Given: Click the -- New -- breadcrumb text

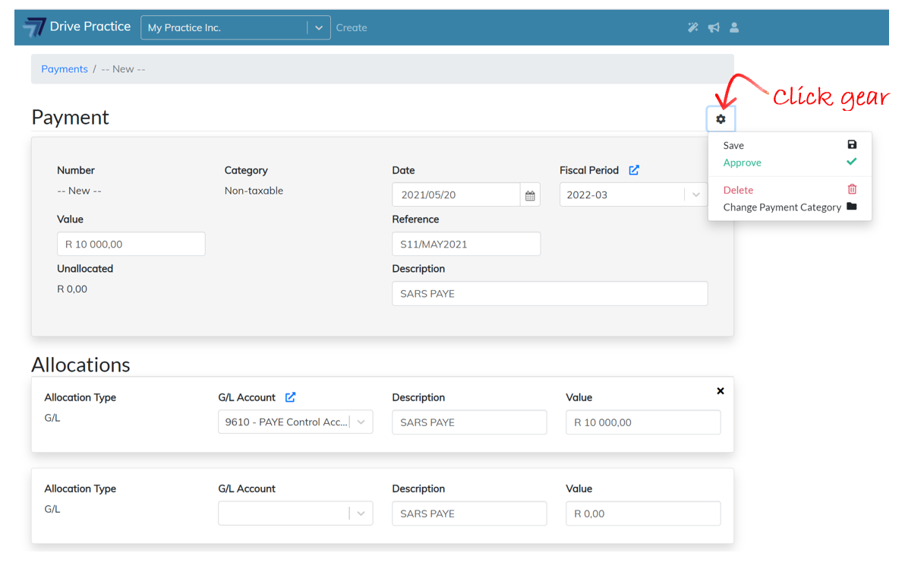Looking at the screenshot, I should point(123,69).
